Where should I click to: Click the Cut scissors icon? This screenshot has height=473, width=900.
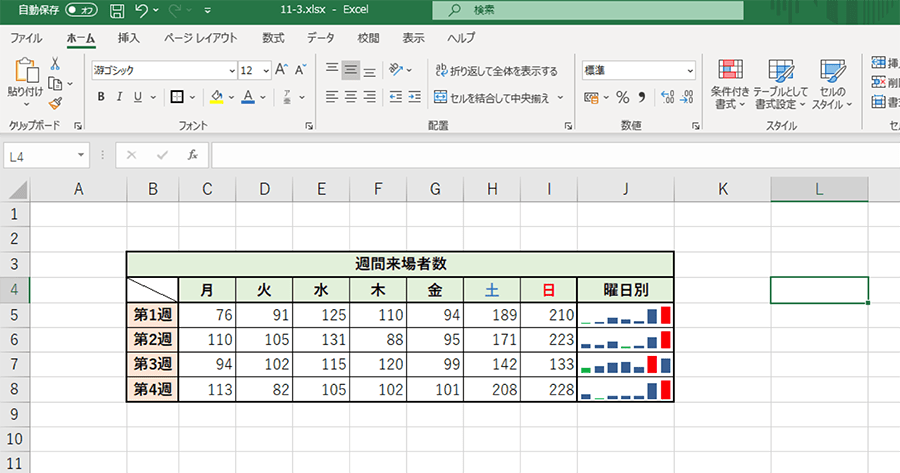pos(55,64)
